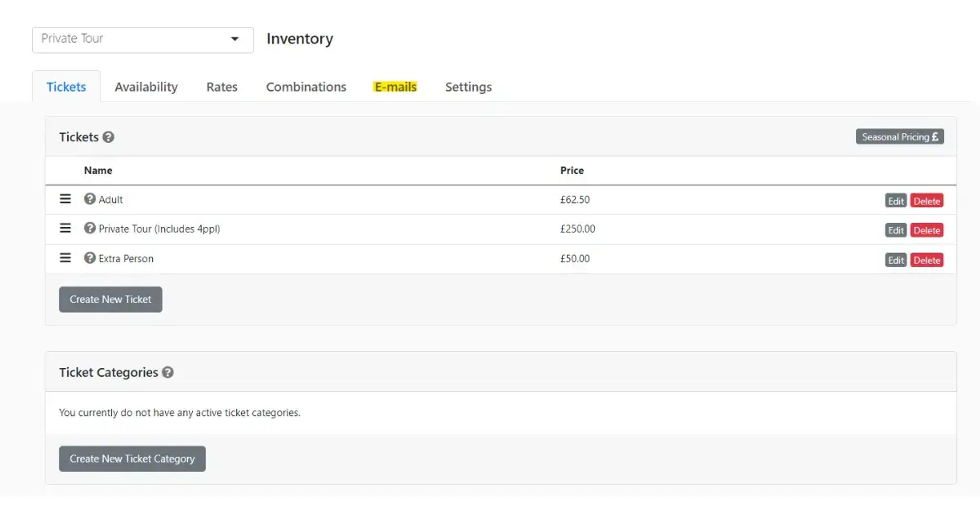The height and width of the screenshot is (514, 980).
Task: Click the Name column header
Action: coord(98,170)
